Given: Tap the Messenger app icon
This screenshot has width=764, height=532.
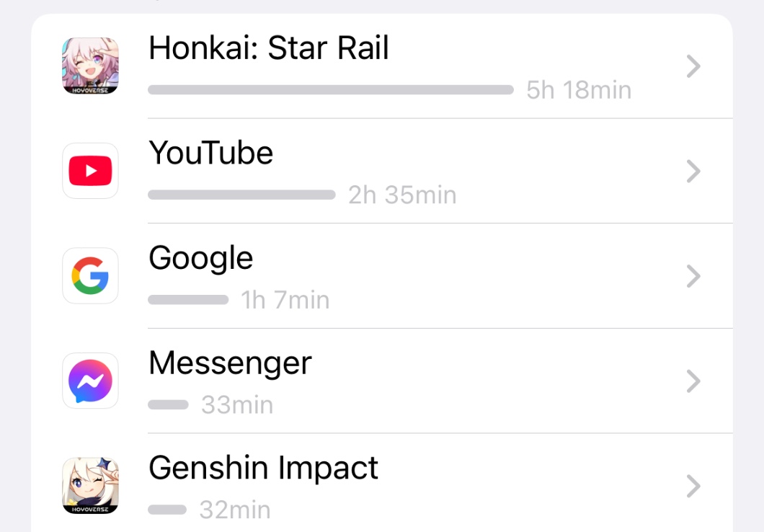Looking at the screenshot, I should (x=90, y=381).
